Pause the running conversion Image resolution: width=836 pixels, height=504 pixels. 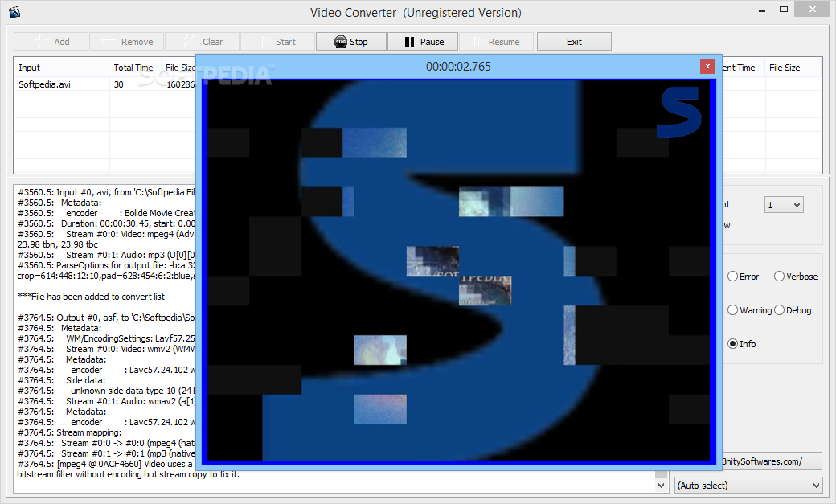coord(424,42)
